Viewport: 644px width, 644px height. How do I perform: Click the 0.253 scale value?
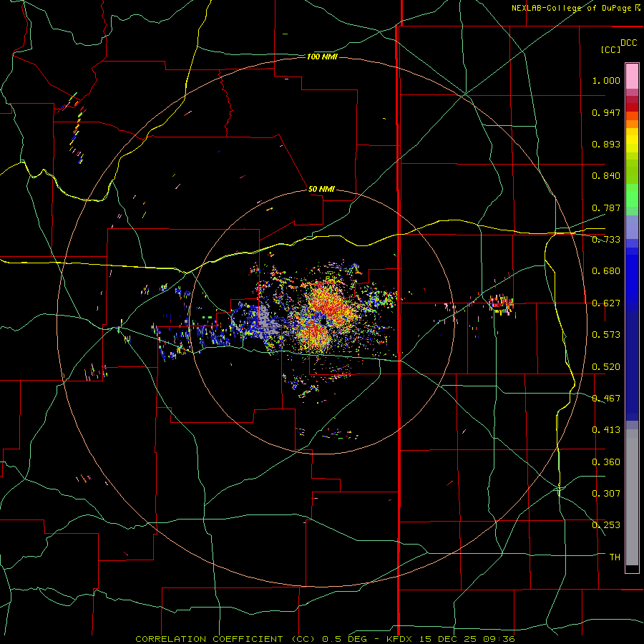click(606, 525)
